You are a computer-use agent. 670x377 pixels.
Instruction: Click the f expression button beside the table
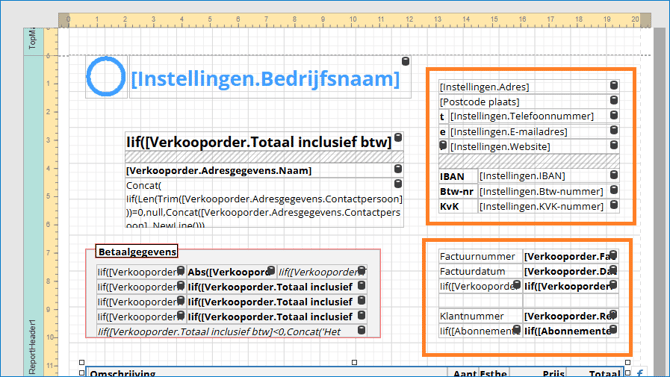pos(640,373)
